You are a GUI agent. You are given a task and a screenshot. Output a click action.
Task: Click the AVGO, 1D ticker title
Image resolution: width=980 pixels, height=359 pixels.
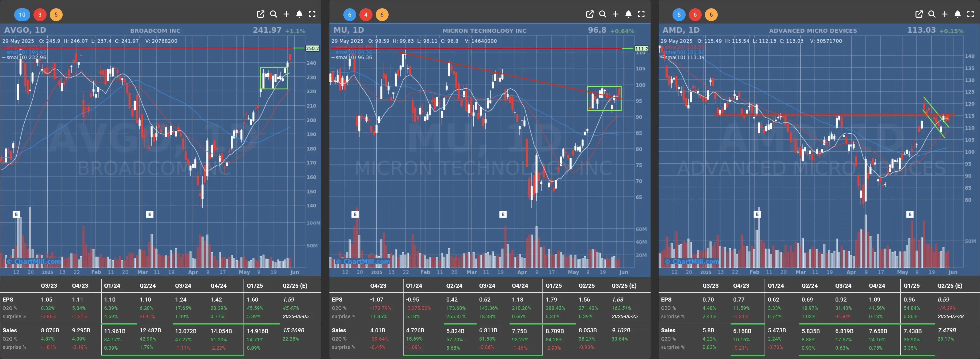25,30
